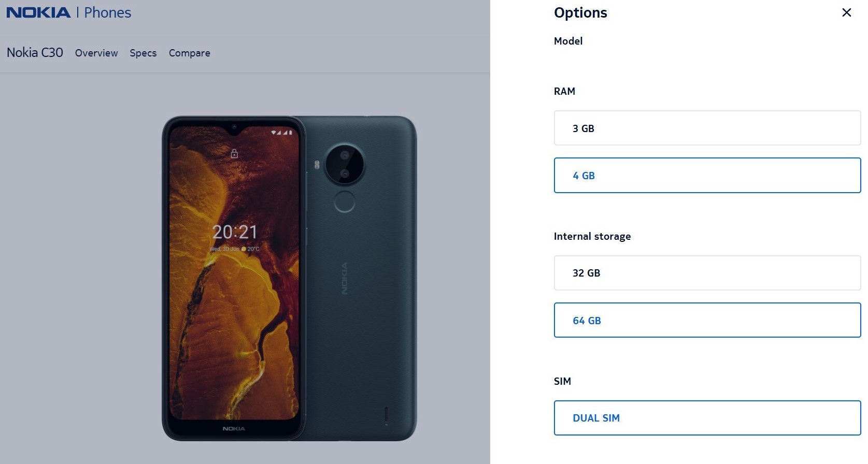The width and height of the screenshot is (868, 464).
Task: Select the 3 GB RAM option
Action: click(x=707, y=128)
